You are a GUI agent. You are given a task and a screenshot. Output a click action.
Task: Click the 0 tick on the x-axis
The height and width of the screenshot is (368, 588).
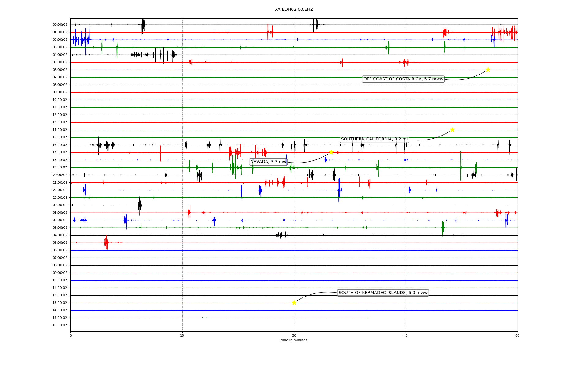click(71, 335)
